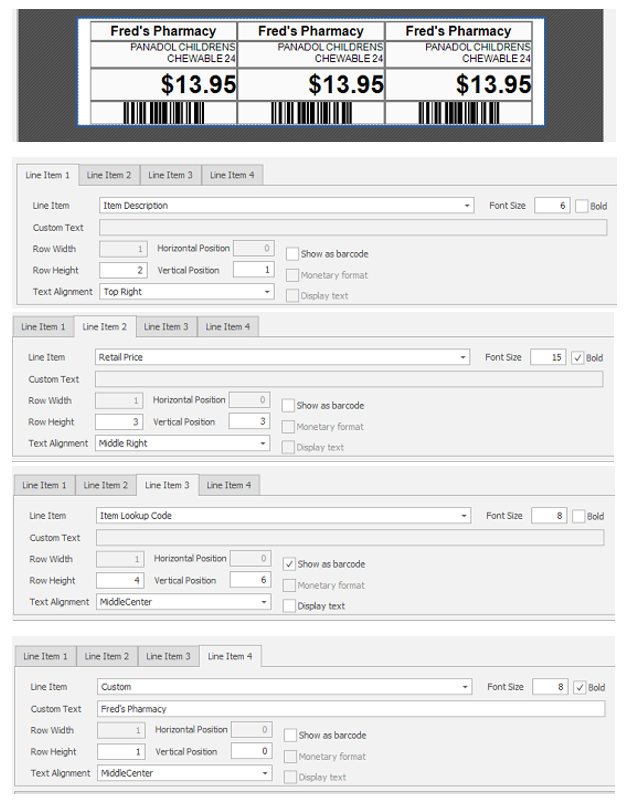Expand the Text Alignment dropdown set to Top Right

[187, 292]
